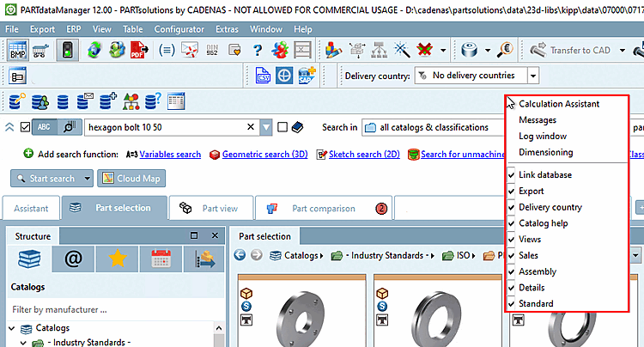The height and width of the screenshot is (347, 644).
Task: Click the database with plus icon
Action: pyautogui.click(x=108, y=101)
